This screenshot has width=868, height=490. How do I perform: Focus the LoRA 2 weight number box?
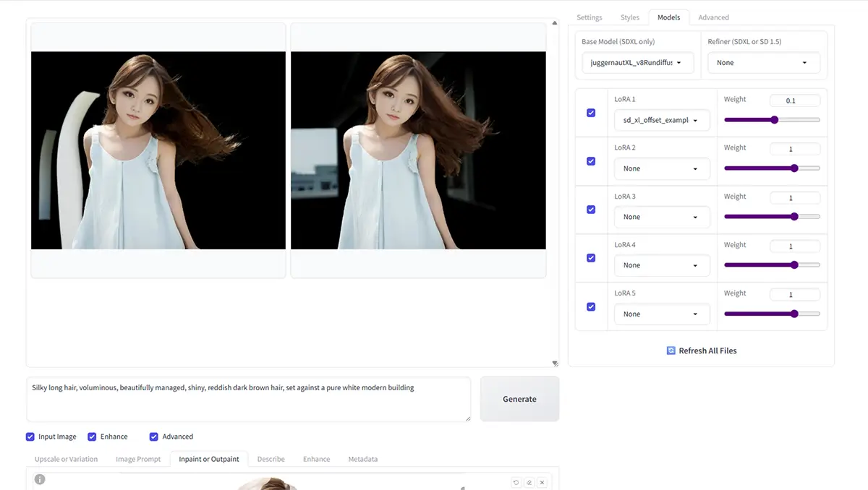[x=795, y=149]
